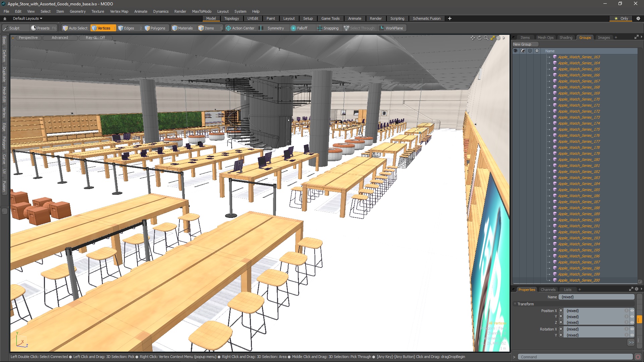Switch to the Shading tab
The height and width of the screenshot is (362, 644).
pyautogui.click(x=566, y=38)
